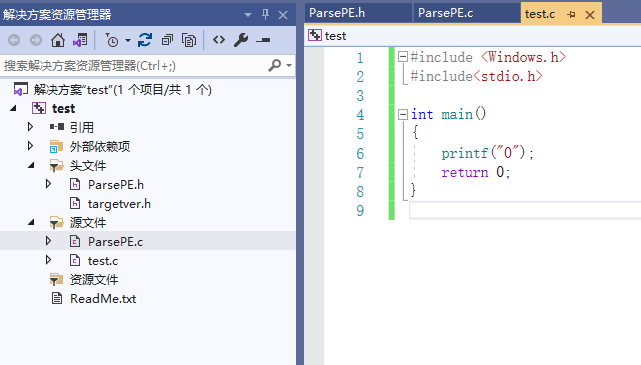
Task: Open the search options dropdown arrow
Action: click(289, 65)
